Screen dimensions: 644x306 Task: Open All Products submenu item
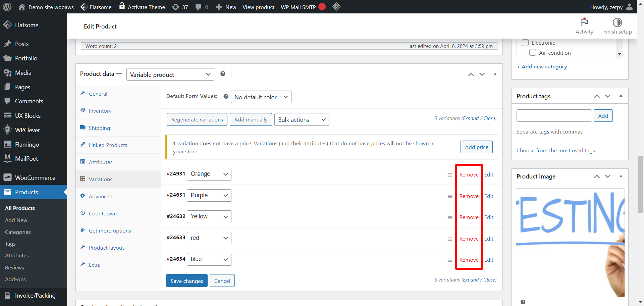pos(20,208)
